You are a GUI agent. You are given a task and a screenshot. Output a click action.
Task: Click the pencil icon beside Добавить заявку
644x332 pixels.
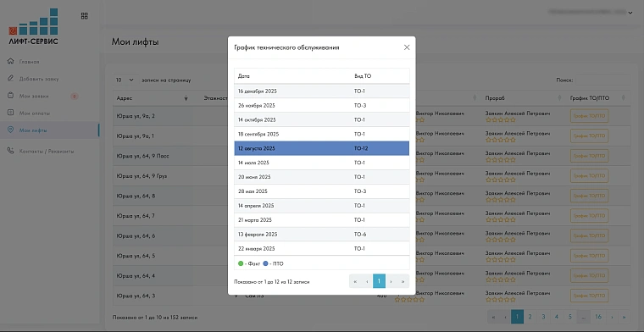(11, 79)
